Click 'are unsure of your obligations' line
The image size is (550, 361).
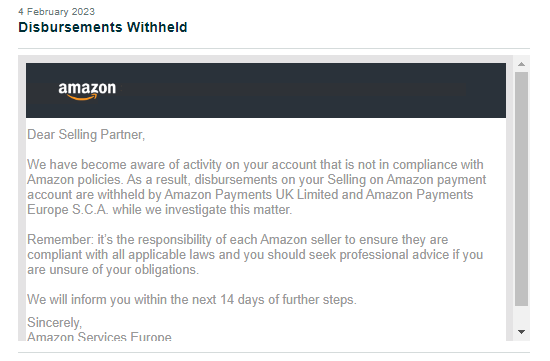113,270
